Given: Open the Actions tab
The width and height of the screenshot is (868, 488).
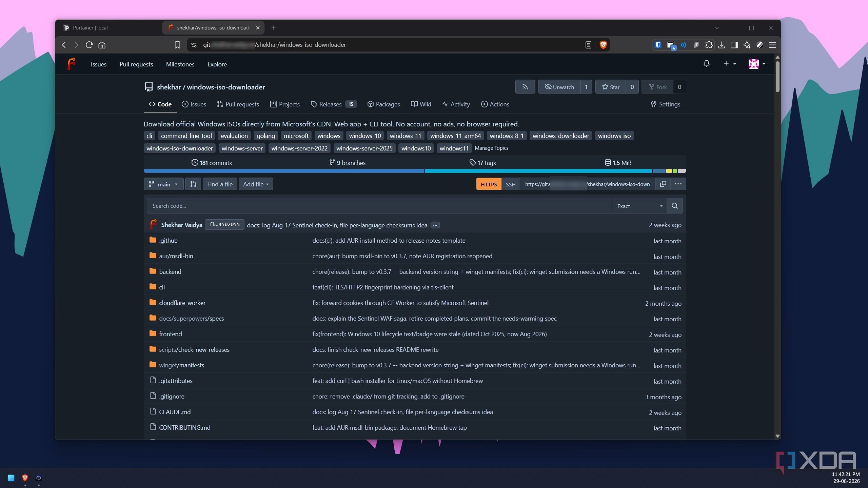Looking at the screenshot, I should point(495,104).
